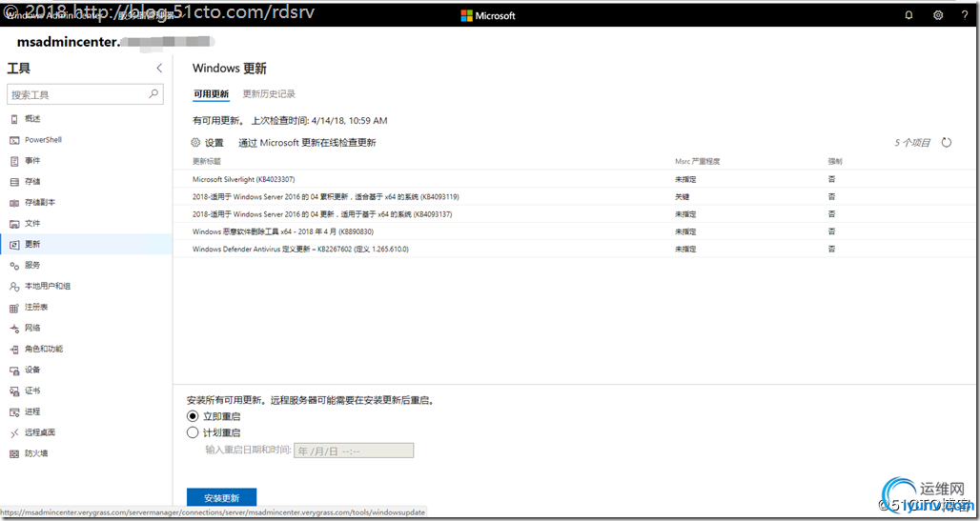The width and height of the screenshot is (980, 521).
Task: Launch PowerShell from the sidebar icon
Action: (x=14, y=140)
